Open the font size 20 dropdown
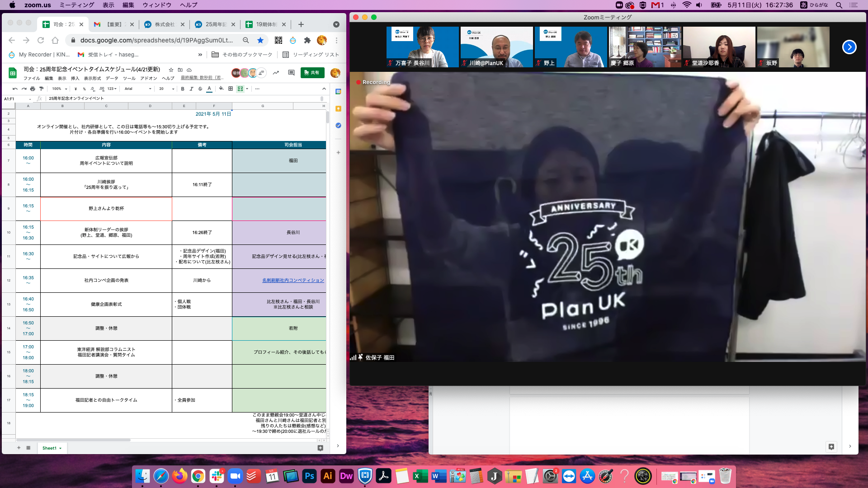Viewport: 868px width, 488px height. (x=166, y=89)
